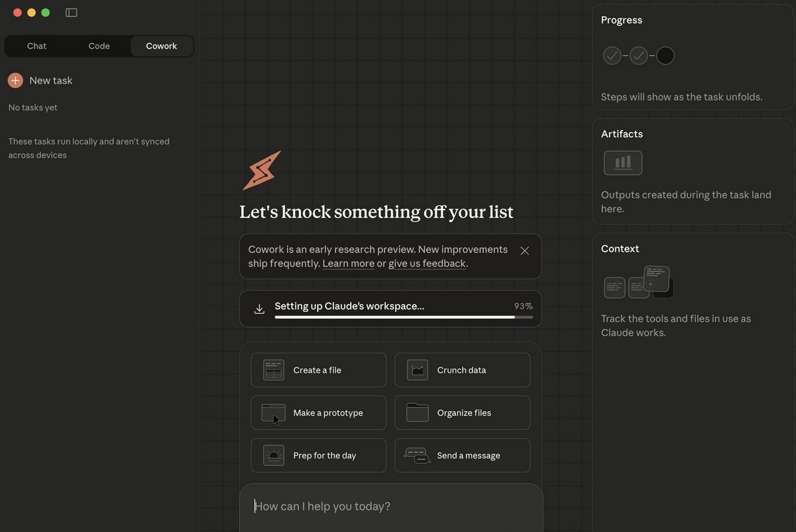Viewport: 796px width, 532px height.
Task: Toggle the sidebar with the top-left icon
Action: pyautogui.click(x=70, y=11)
